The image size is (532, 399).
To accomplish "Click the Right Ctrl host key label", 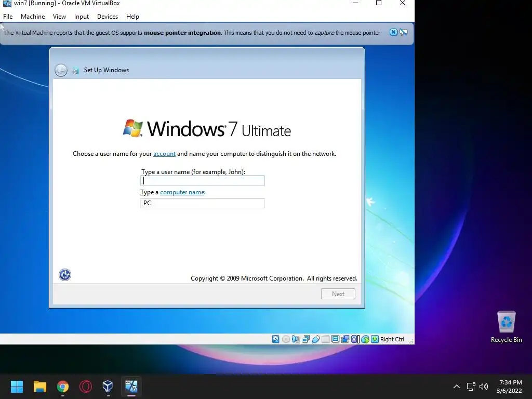I will click(x=392, y=339).
